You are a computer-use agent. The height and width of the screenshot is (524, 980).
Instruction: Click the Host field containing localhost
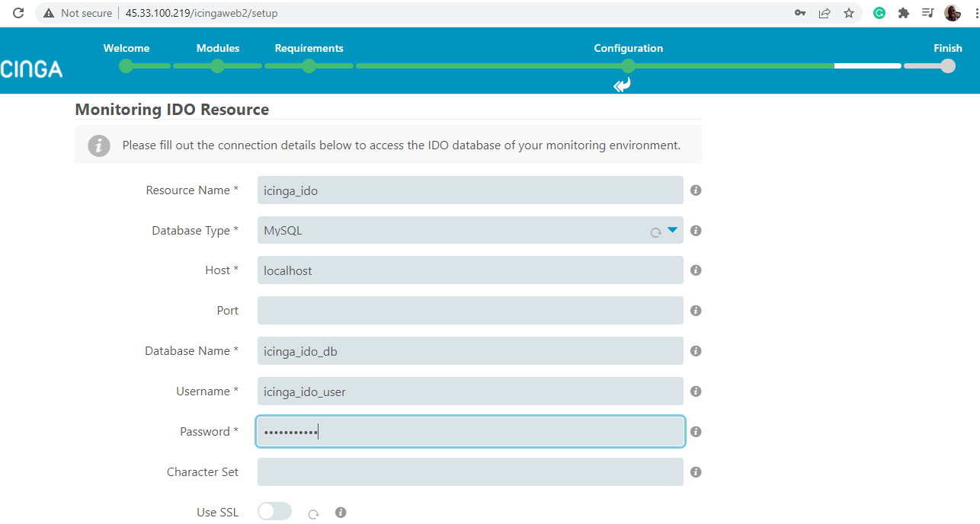coord(470,270)
